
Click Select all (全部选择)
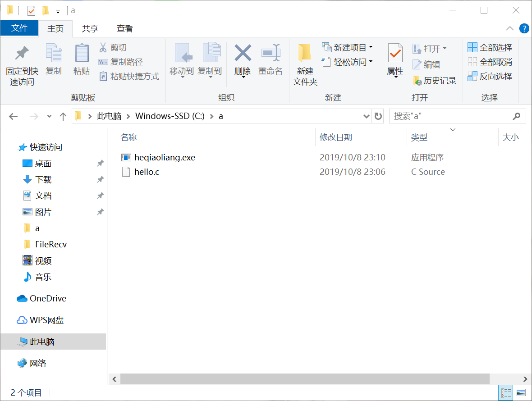click(490, 47)
